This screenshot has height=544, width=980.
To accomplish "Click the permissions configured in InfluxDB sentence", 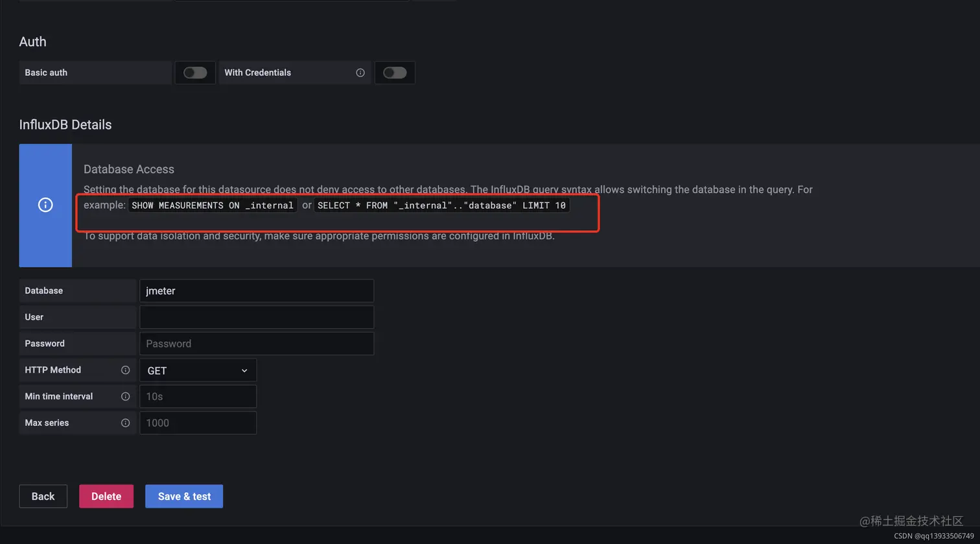I will [319, 236].
